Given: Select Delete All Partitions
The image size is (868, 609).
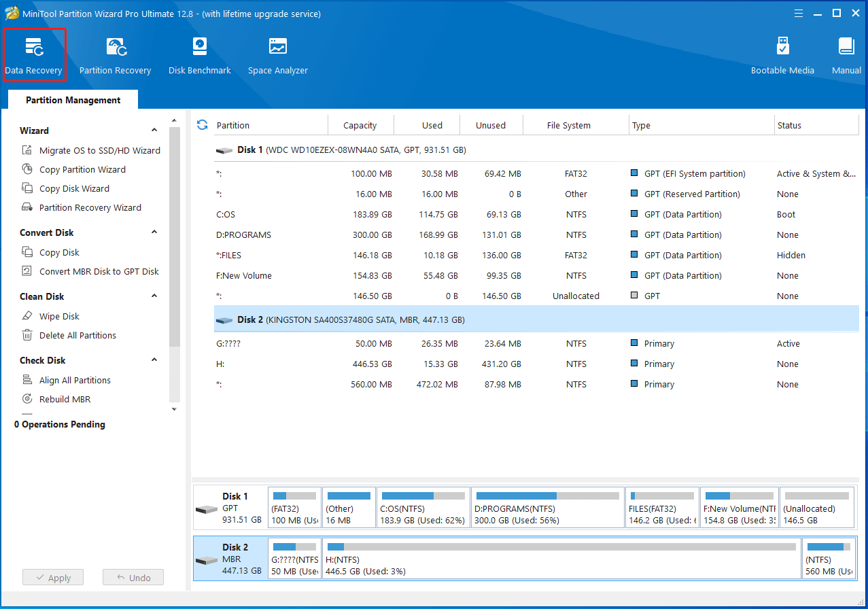Looking at the screenshot, I should 69,335.
